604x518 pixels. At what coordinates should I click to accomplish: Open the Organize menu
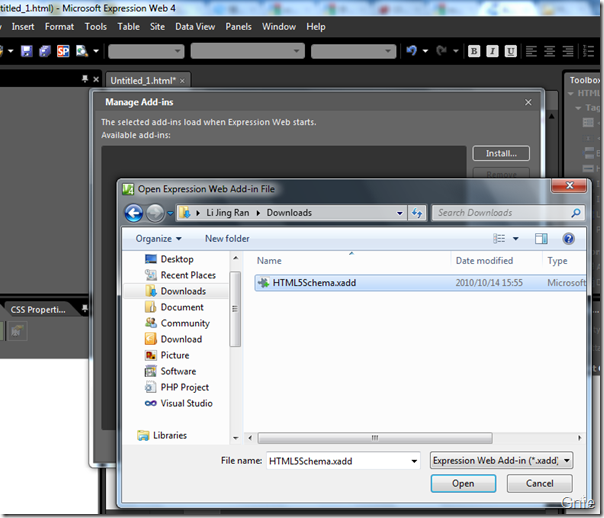pyautogui.click(x=158, y=239)
